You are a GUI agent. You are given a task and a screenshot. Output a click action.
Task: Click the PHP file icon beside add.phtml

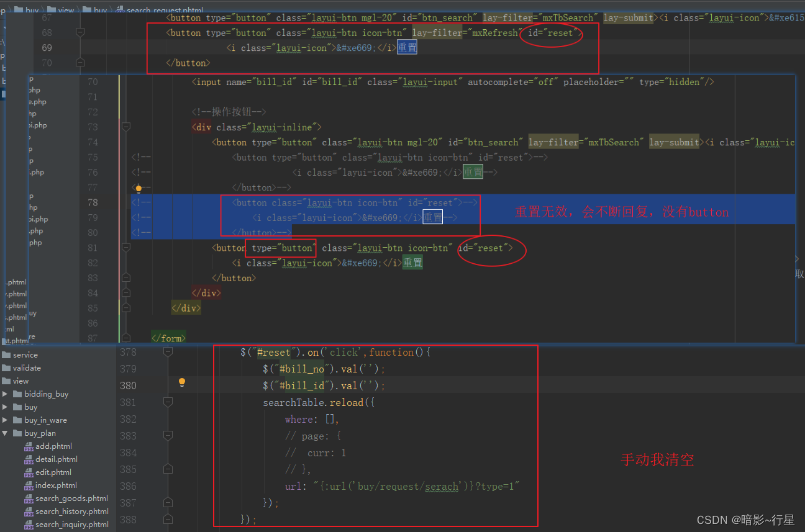pos(29,446)
